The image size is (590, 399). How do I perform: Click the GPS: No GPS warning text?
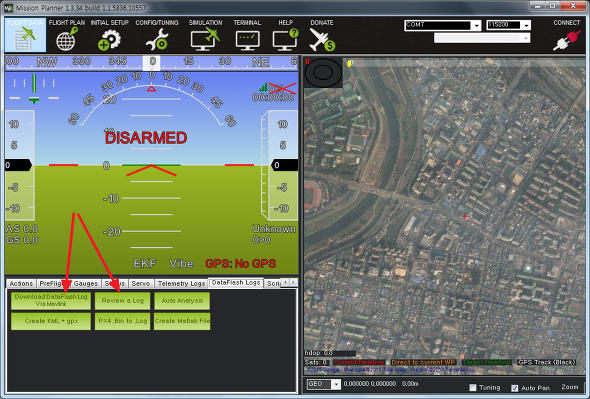tap(240, 263)
